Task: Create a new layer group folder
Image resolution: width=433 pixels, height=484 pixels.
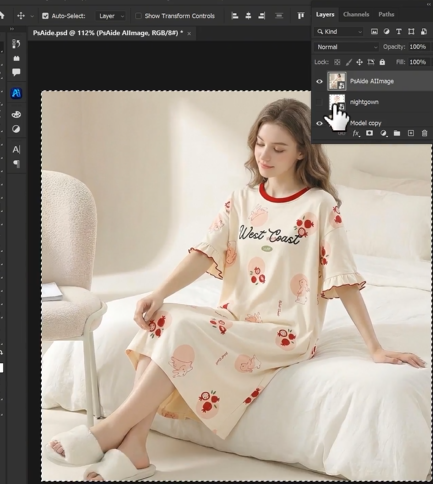Action: 397,133
